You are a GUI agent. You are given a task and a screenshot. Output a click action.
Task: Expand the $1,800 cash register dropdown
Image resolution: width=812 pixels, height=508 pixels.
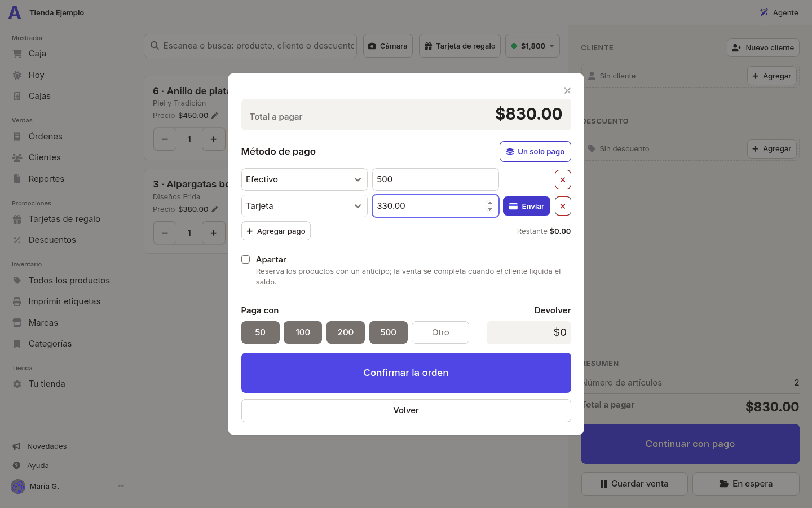(x=532, y=46)
